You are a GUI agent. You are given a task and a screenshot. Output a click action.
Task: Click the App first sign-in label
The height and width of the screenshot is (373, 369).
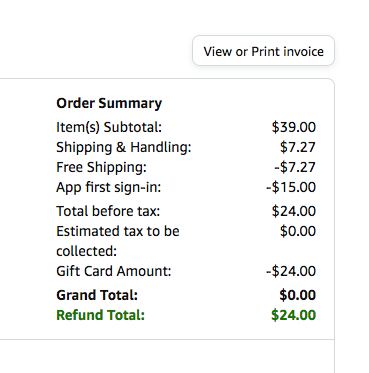coord(109,187)
